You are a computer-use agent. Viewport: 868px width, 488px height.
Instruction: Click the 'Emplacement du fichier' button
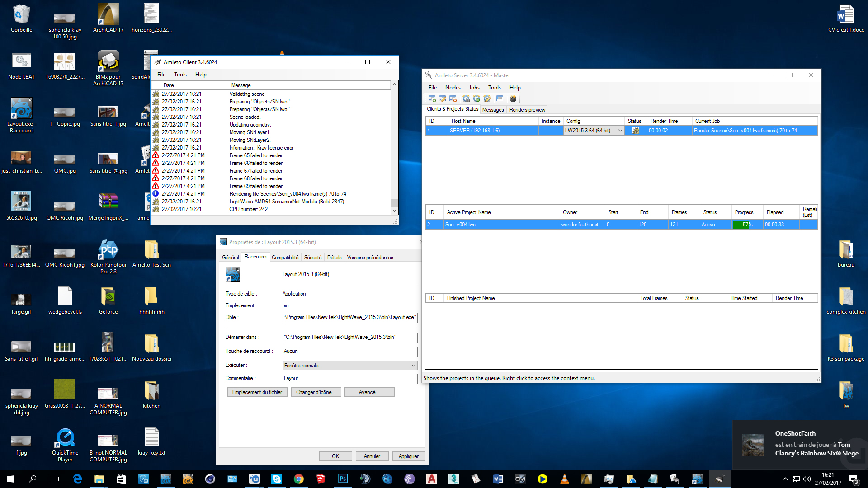pos(257,392)
